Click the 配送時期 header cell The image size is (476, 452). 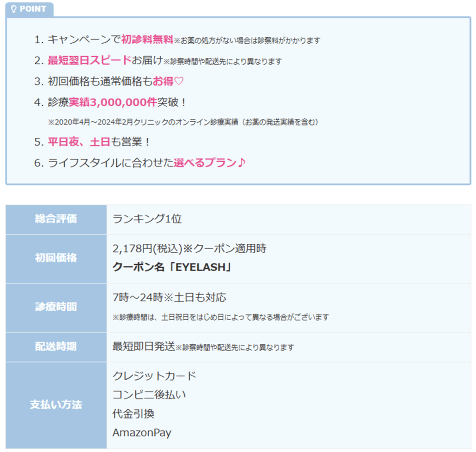click(x=56, y=347)
